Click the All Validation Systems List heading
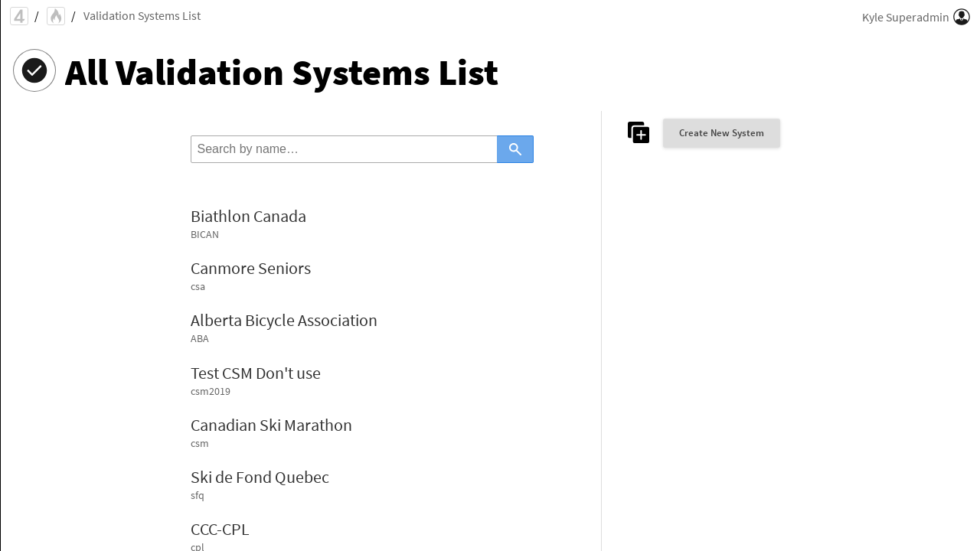Screen dimensions: 980x551 click(x=281, y=73)
